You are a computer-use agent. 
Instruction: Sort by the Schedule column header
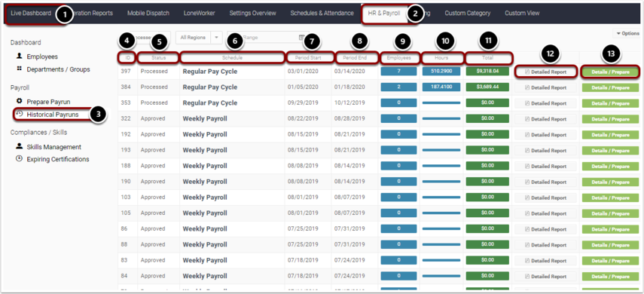tap(233, 58)
